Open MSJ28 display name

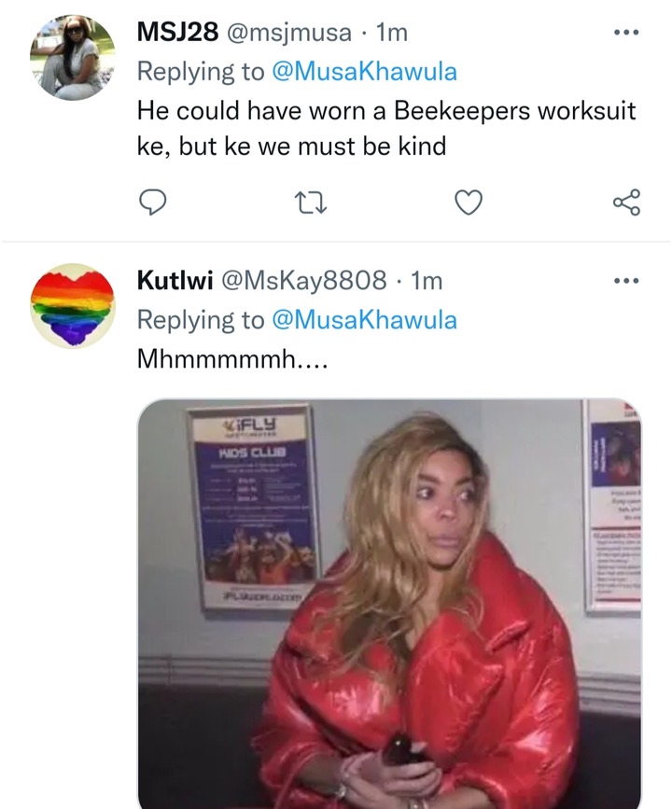177,33
